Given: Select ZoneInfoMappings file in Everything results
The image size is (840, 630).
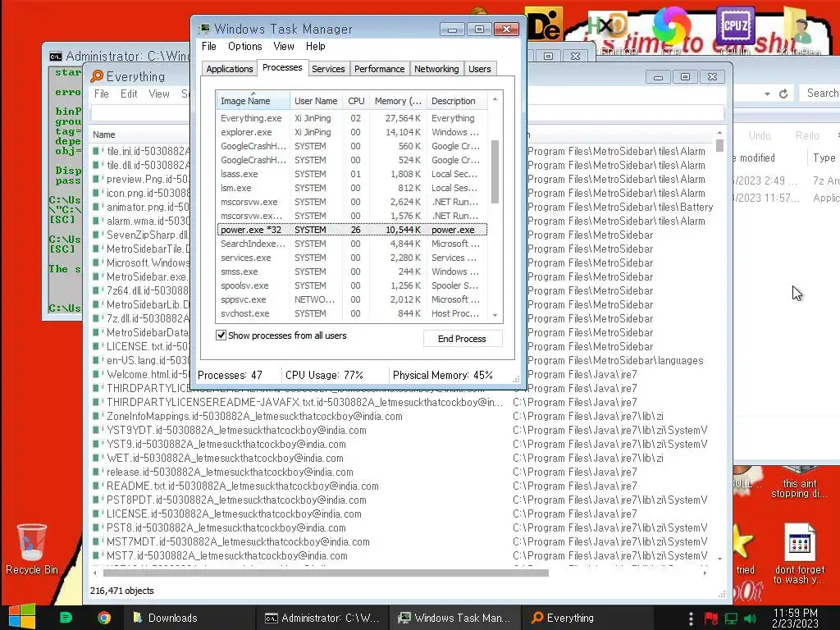Looking at the screenshot, I should 254,416.
